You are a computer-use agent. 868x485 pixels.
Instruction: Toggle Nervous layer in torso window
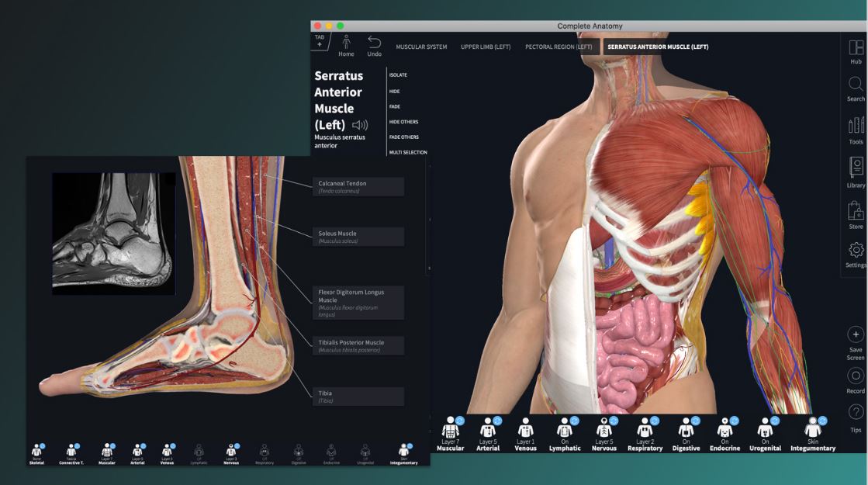click(604, 434)
